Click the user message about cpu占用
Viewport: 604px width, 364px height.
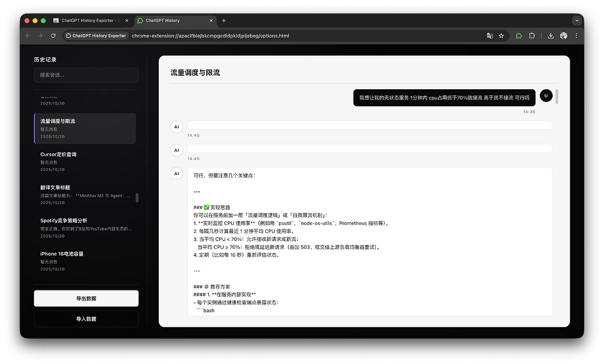[x=444, y=98]
